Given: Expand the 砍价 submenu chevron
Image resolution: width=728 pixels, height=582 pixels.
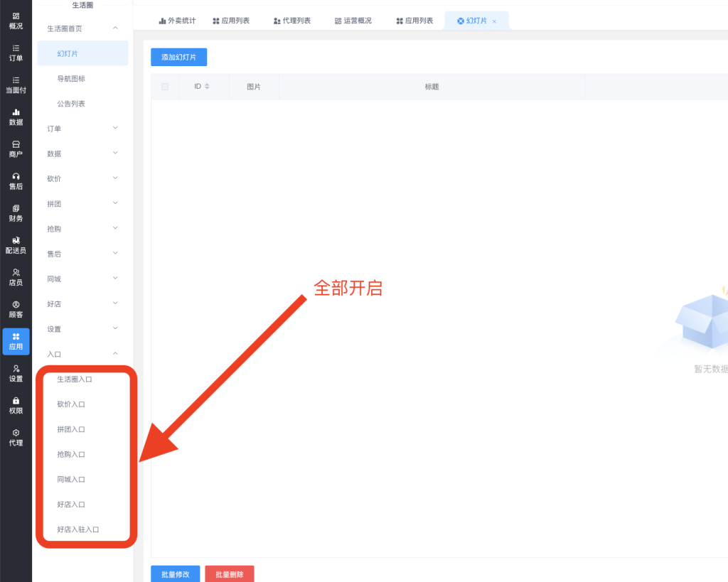Looking at the screenshot, I should coord(115,178).
